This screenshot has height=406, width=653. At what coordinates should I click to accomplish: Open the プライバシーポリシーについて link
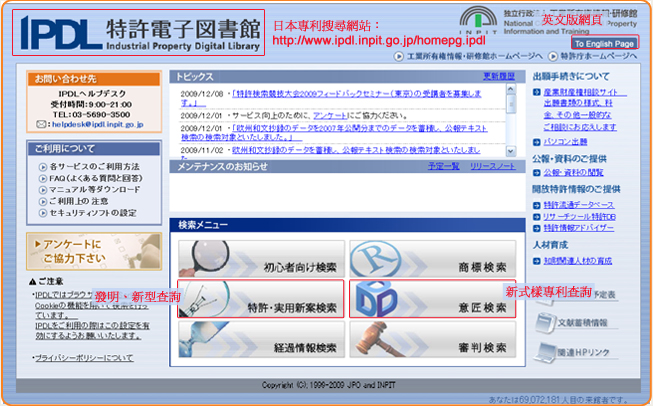(x=85, y=358)
